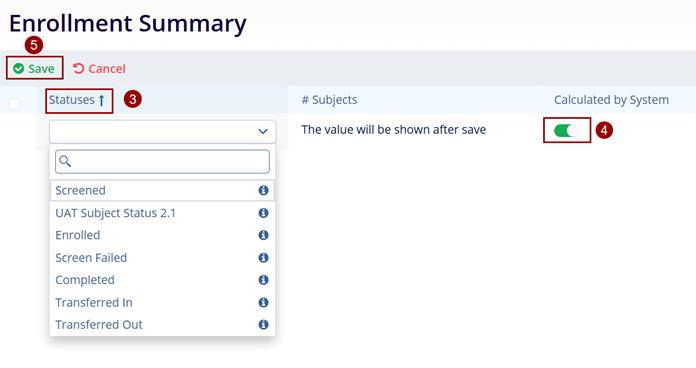Click info icon beside Transferred Out
Image resolution: width=696 pixels, height=368 pixels.
point(263,325)
